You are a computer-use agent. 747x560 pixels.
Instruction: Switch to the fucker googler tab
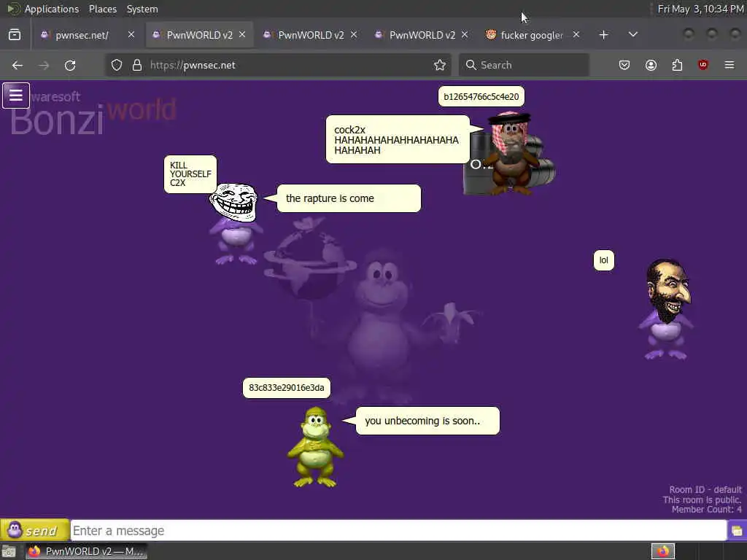(531, 35)
